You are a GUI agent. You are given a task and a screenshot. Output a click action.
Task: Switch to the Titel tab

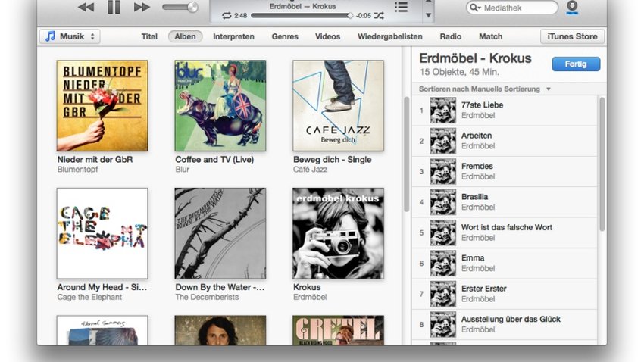(x=149, y=36)
